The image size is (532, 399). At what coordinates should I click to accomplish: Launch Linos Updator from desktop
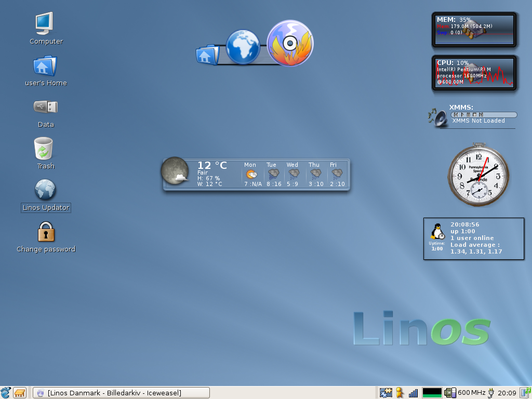45,190
